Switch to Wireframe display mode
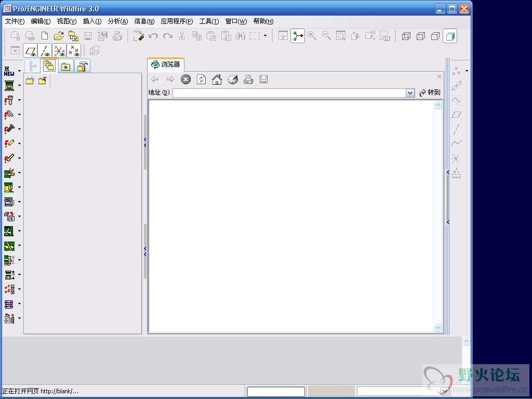Viewport: 532px width, 399px height. (406, 36)
